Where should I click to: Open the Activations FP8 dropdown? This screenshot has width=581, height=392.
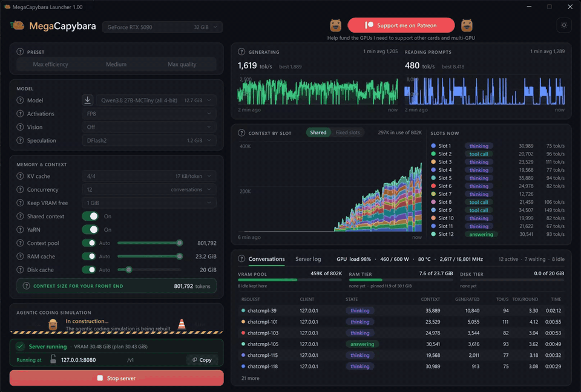coord(149,114)
